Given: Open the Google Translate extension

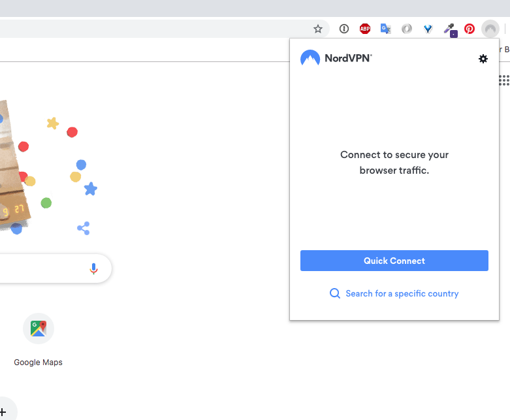Looking at the screenshot, I should (x=386, y=29).
